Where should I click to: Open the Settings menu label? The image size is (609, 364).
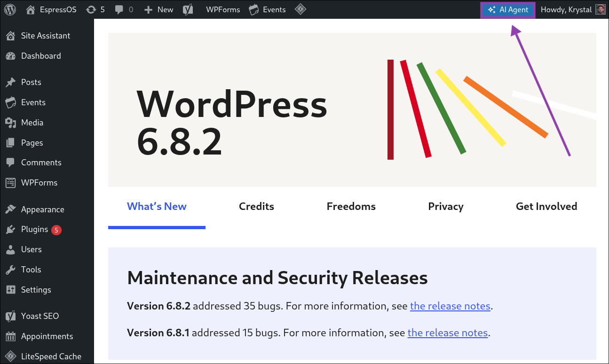point(36,290)
